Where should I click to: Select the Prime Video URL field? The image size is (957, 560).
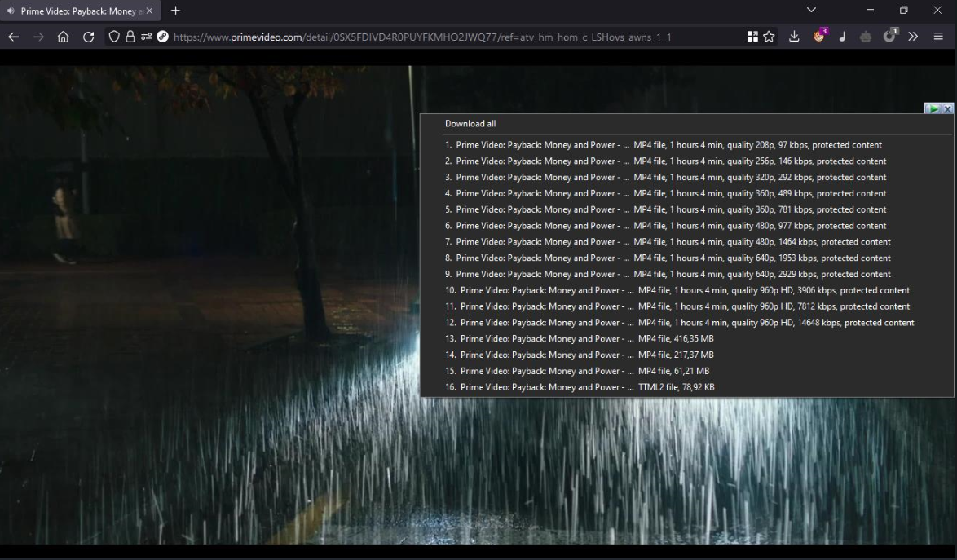(x=422, y=37)
